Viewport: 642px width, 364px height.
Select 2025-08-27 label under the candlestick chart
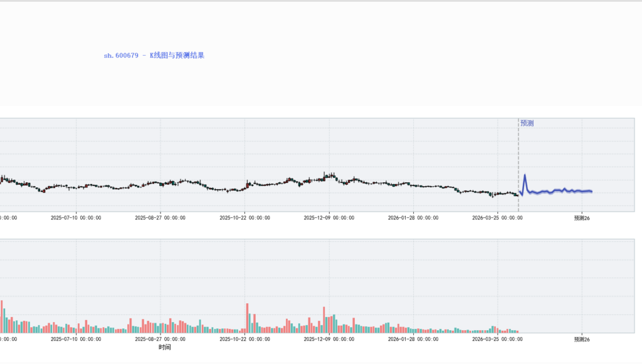tap(160, 218)
